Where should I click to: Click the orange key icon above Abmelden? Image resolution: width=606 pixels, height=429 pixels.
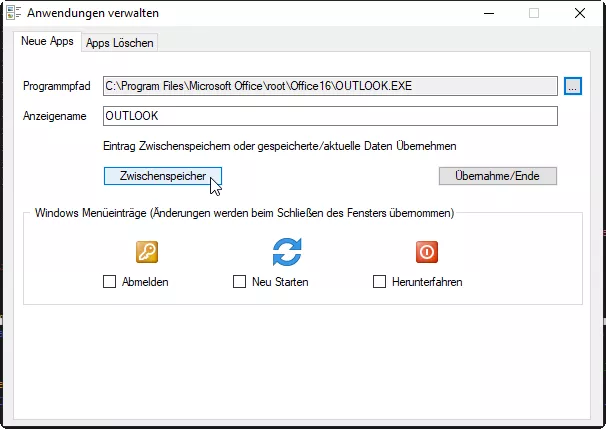pos(147,251)
